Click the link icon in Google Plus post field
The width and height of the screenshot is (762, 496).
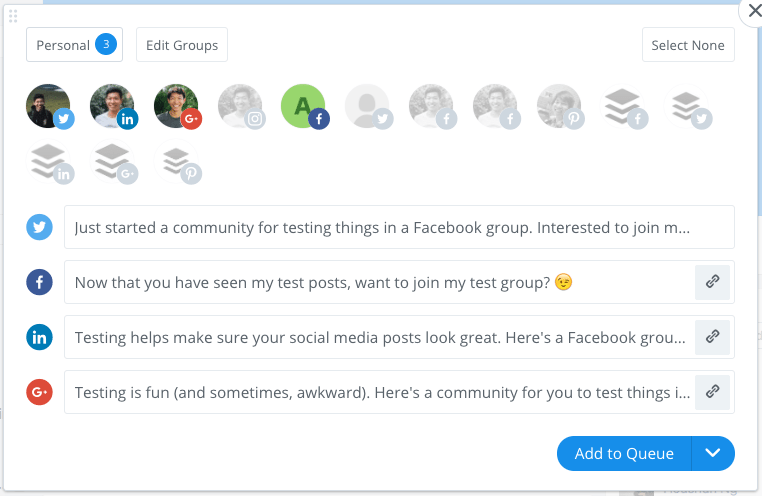(712, 392)
